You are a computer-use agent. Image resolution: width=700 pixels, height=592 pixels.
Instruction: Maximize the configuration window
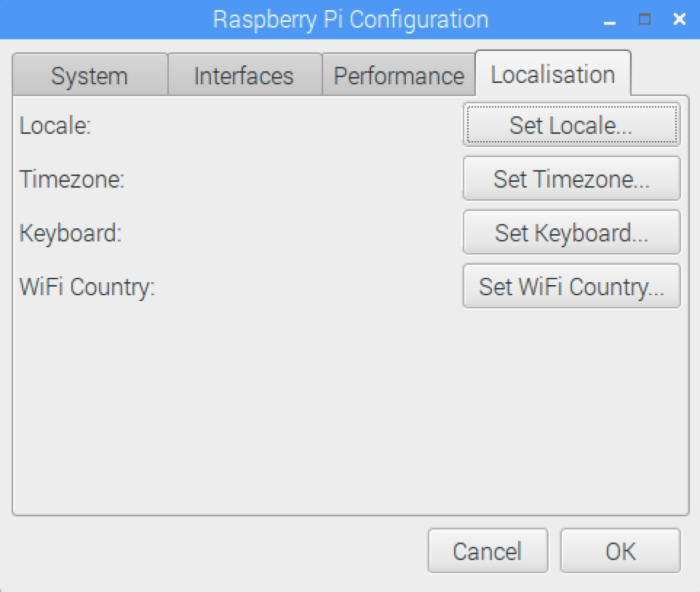coord(644,19)
